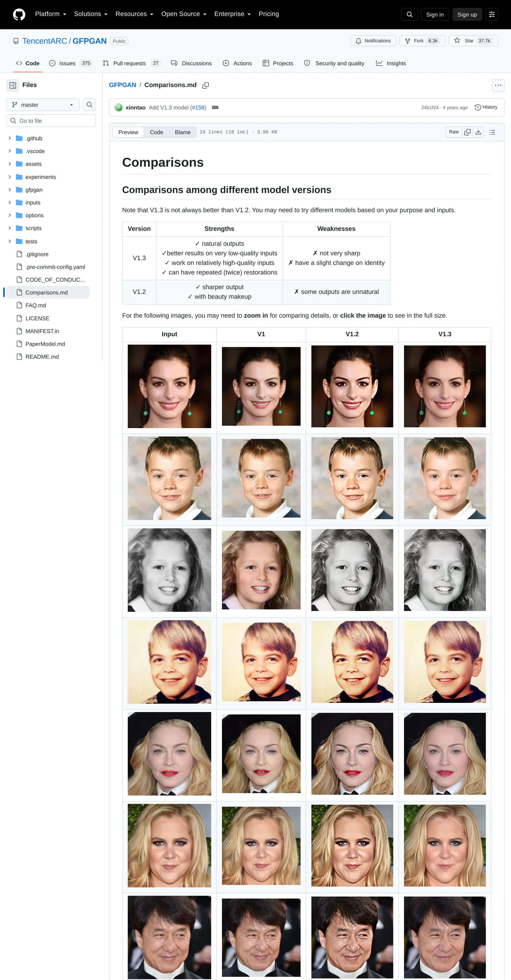Screen dimensions: 511x980
Task: Open FAQ.md in file tree
Action: (36, 305)
